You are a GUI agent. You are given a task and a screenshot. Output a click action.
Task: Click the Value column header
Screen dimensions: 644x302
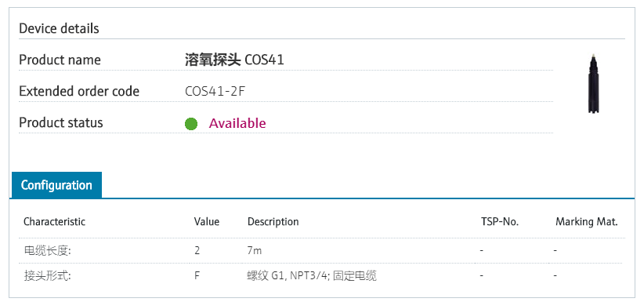(207, 222)
